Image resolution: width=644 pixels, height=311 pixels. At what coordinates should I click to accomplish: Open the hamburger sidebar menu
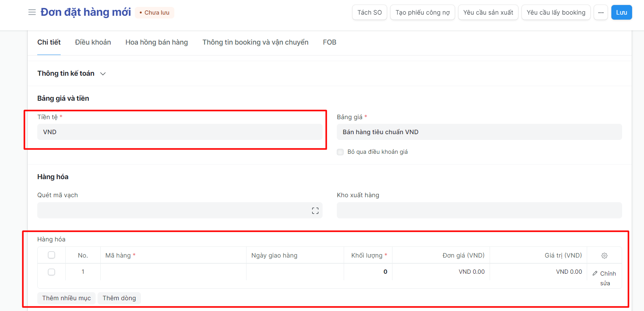32,12
